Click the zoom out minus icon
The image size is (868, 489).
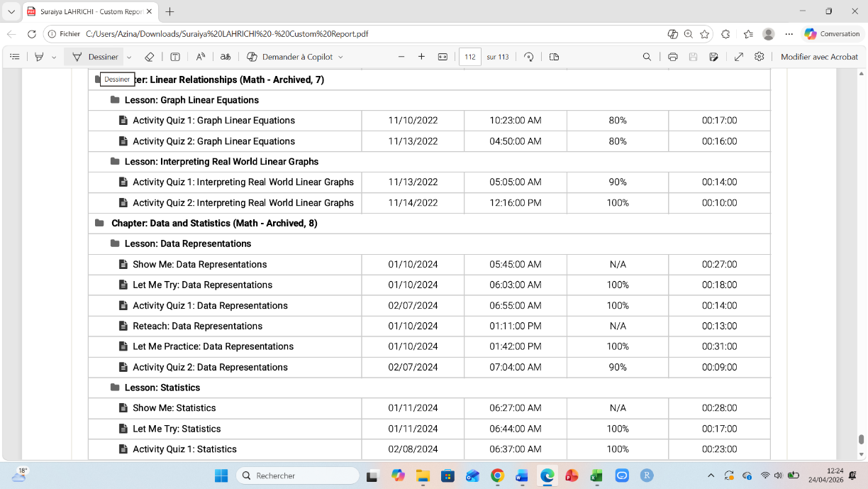[401, 57]
